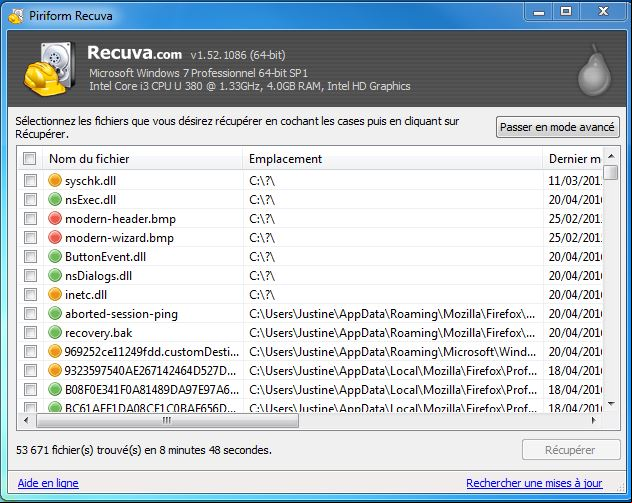Image resolution: width=632 pixels, height=503 pixels.
Task: Click Passer en mode avancé button
Action: pos(557,127)
